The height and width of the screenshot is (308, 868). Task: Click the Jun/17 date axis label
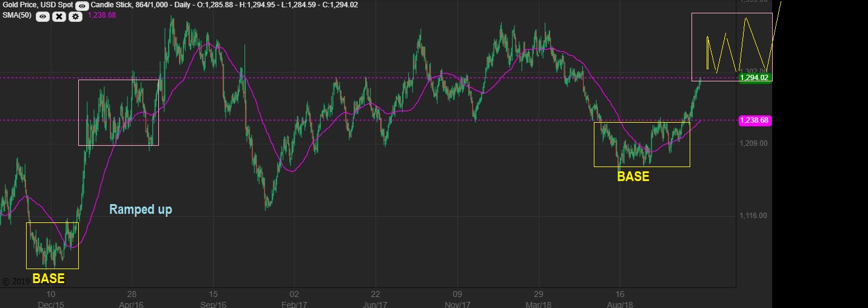pyautogui.click(x=375, y=304)
